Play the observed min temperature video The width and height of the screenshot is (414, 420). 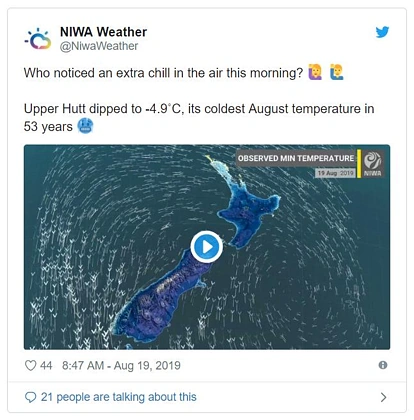coord(207,247)
